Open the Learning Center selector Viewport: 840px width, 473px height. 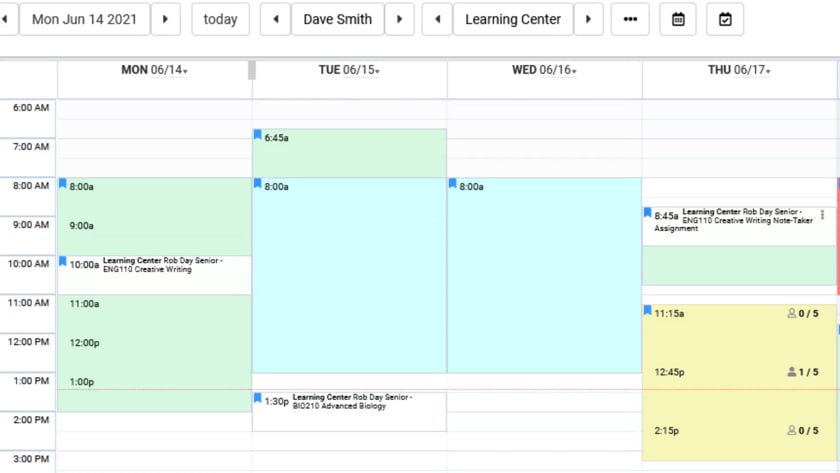coord(512,19)
